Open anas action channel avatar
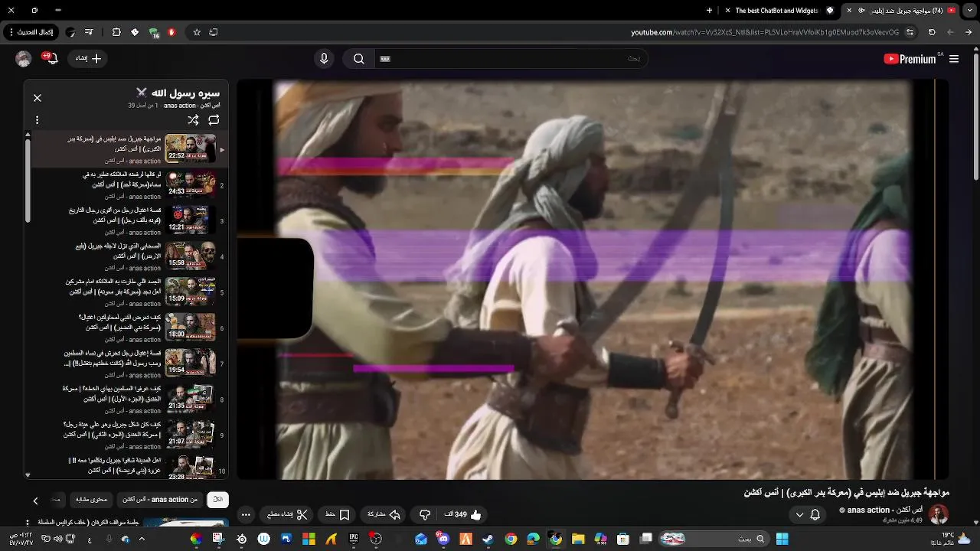This screenshot has width=980, height=551. click(x=939, y=514)
